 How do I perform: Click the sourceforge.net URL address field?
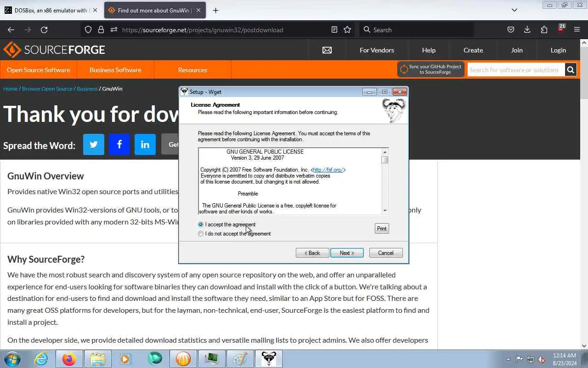click(203, 30)
